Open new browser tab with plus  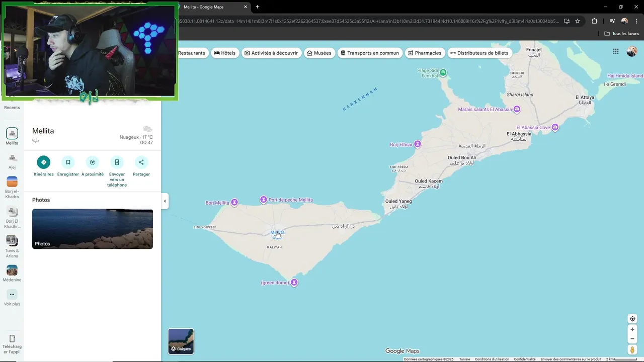pyautogui.click(x=258, y=7)
